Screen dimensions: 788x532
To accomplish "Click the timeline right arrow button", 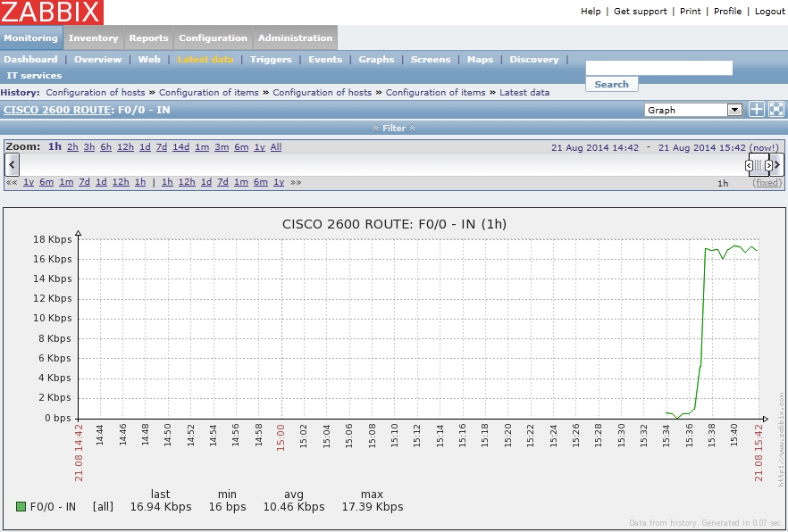I will coord(777,164).
